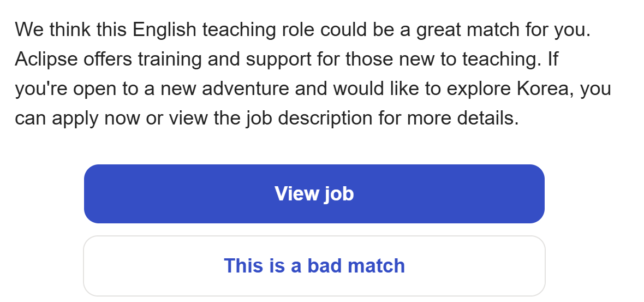Click the View job button
This screenshot has width=644, height=302.
pos(314,194)
